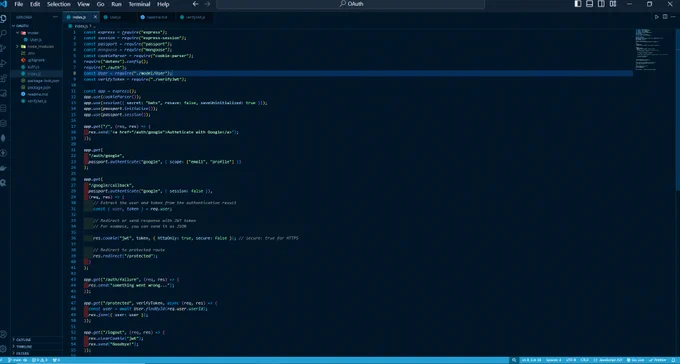Viewport: 680px width, 364px height.
Task: Open the Go menu
Action: [x=101, y=4]
